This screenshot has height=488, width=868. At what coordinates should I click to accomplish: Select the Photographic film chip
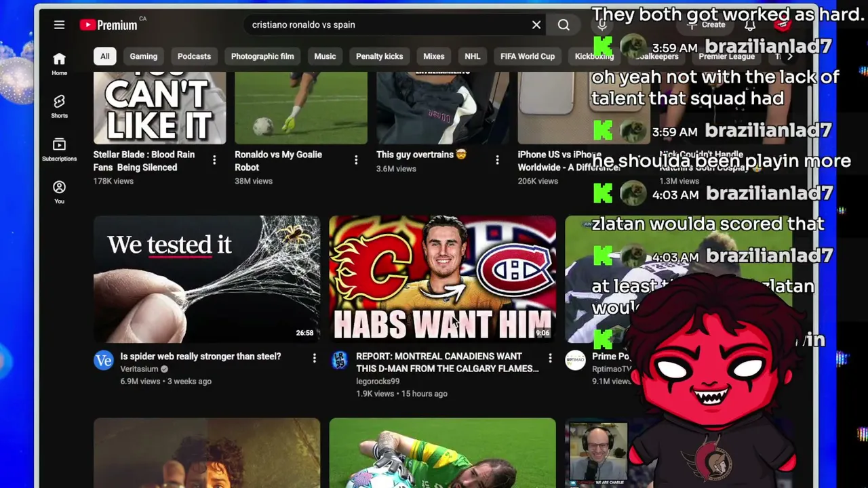262,56
